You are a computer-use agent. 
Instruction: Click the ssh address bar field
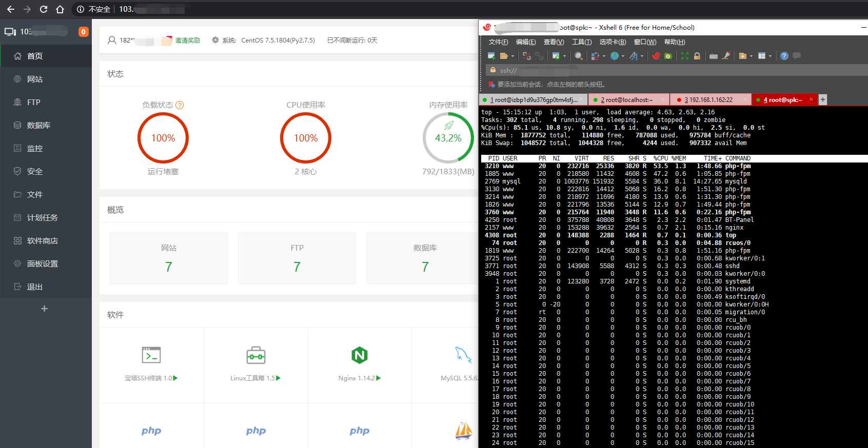534,70
